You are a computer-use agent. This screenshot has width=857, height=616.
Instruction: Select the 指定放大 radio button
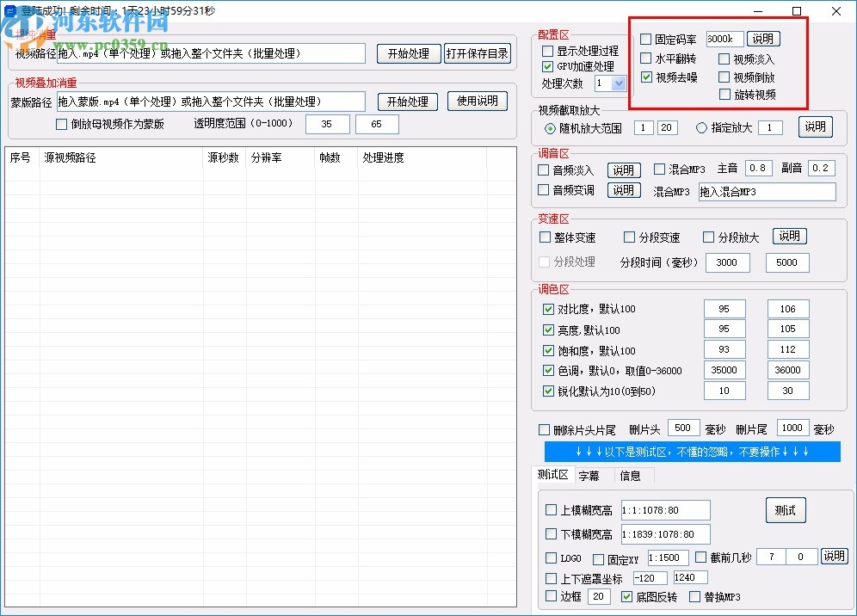pos(700,126)
